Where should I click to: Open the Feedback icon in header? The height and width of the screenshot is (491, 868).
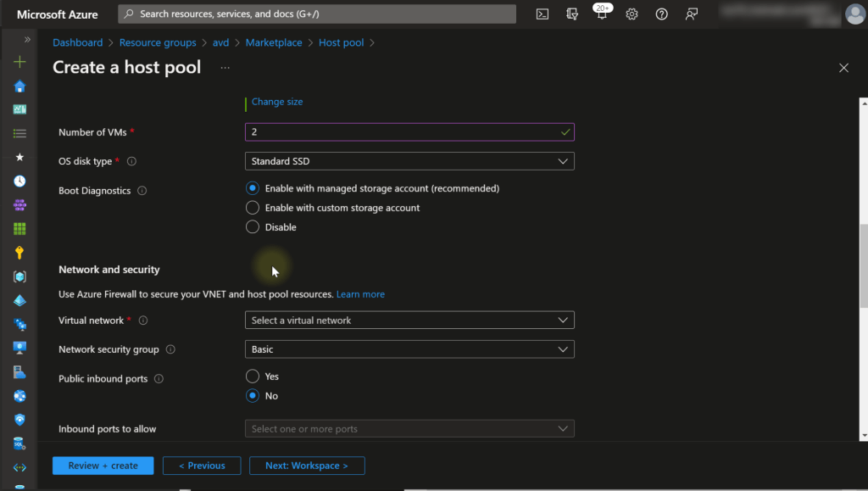click(x=693, y=14)
